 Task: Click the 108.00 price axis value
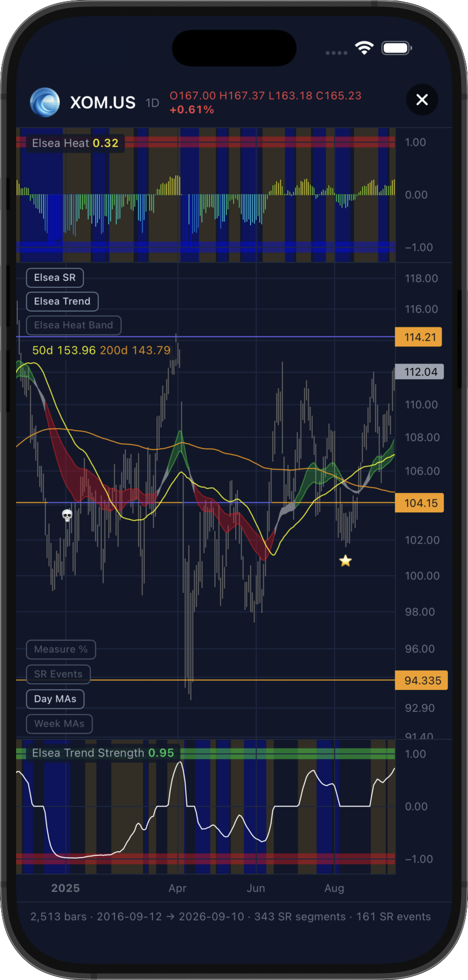tap(422, 437)
